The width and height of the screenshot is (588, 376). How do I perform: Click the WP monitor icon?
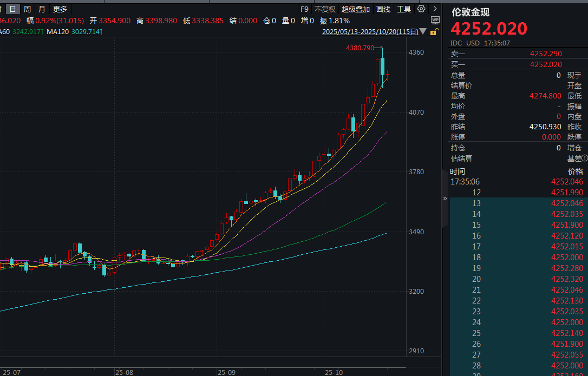point(435,20)
